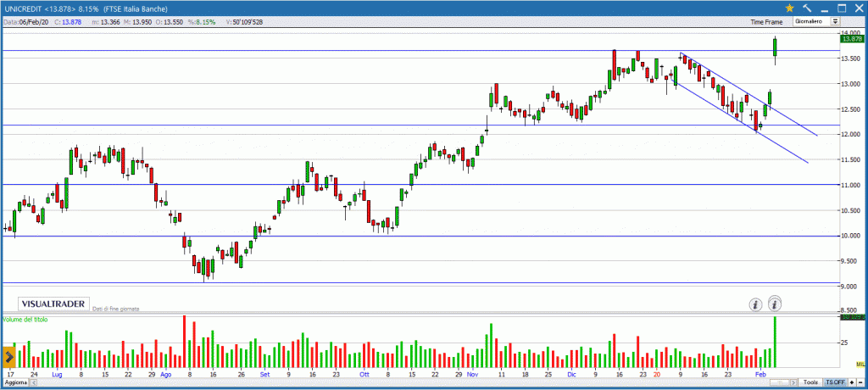The image size is (868, 390).
Task: Click the MIL unit label in volume panel
Action: (x=860, y=364)
